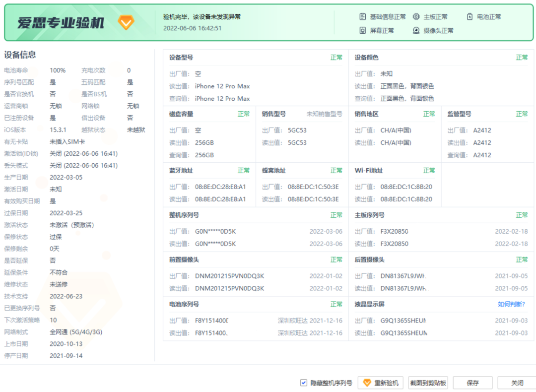Click the 保存 button

tap(473, 383)
